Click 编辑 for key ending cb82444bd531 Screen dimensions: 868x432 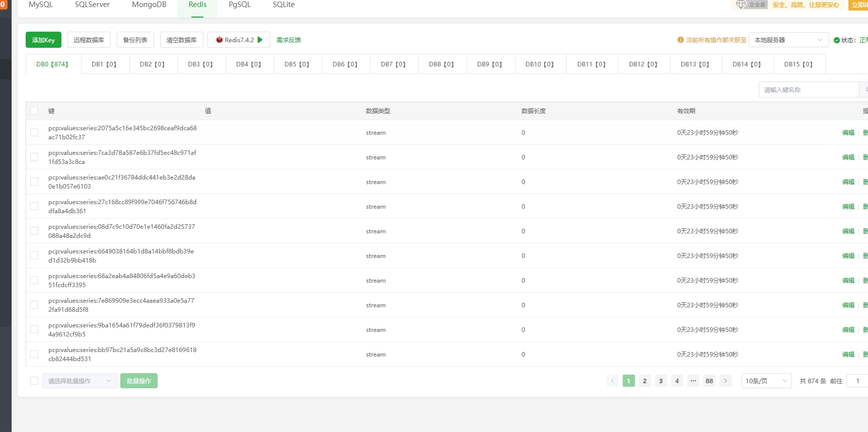click(x=848, y=354)
